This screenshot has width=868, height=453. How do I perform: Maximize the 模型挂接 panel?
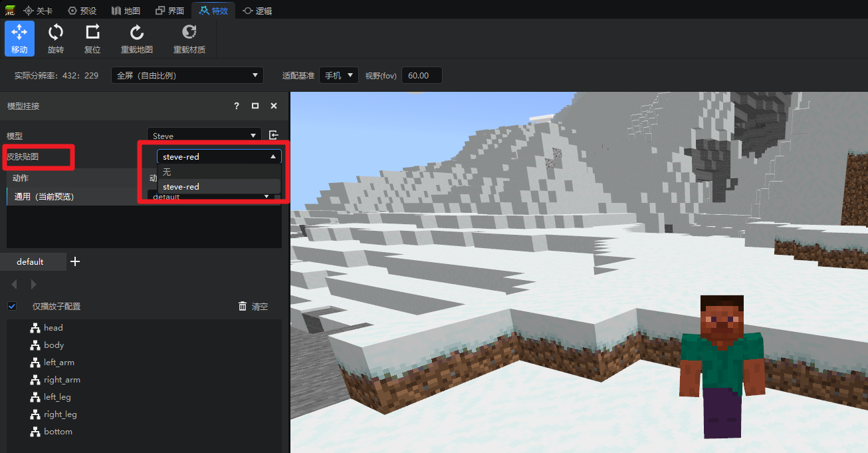[x=255, y=106]
